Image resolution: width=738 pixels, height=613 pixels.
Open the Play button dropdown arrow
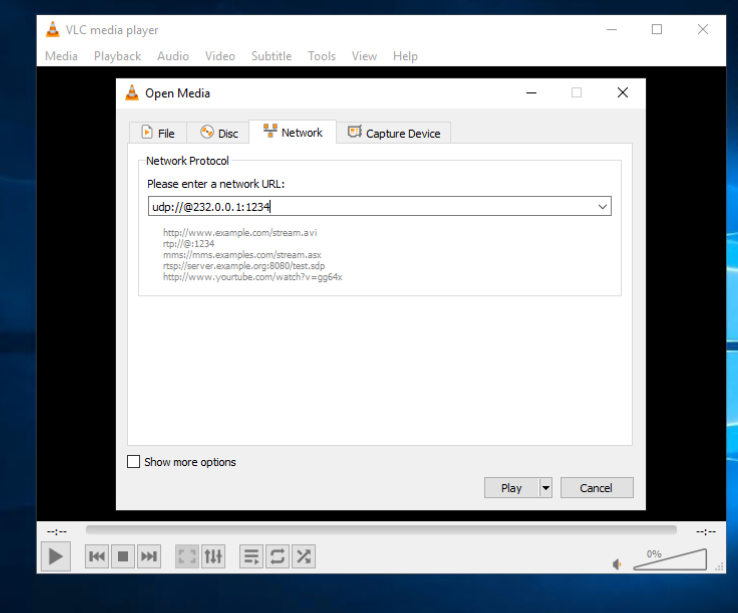(x=545, y=488)
